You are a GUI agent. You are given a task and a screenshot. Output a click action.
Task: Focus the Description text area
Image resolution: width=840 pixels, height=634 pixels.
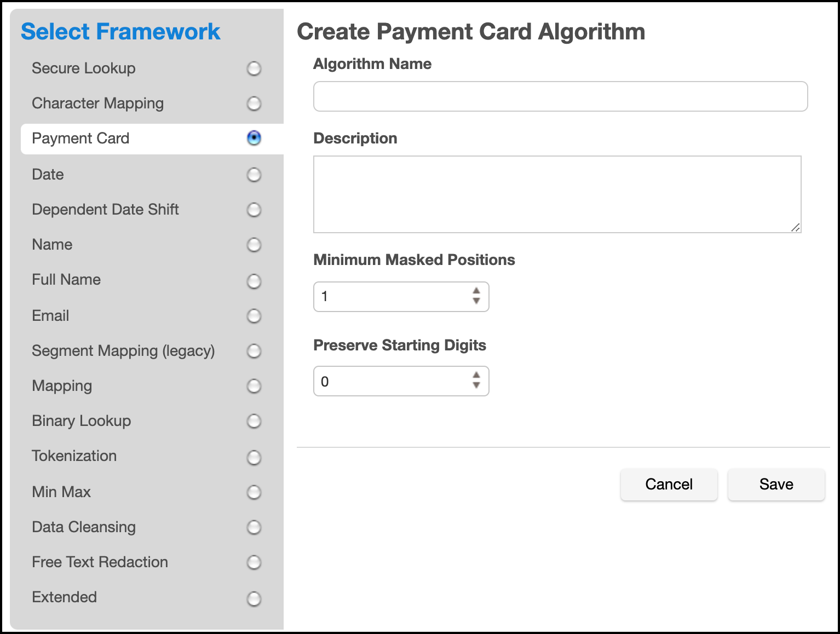(x=557, y=194)
